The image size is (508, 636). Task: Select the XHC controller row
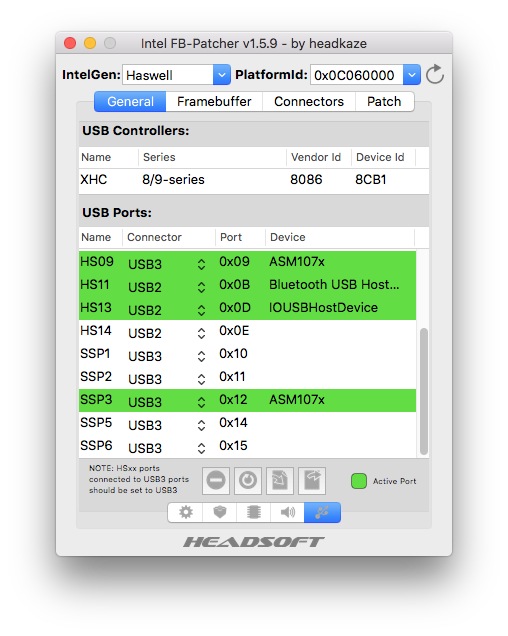click(254, 180)
